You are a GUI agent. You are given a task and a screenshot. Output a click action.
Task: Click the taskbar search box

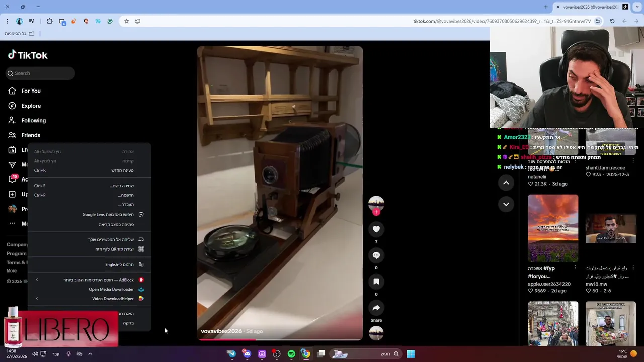pos(366,354)
